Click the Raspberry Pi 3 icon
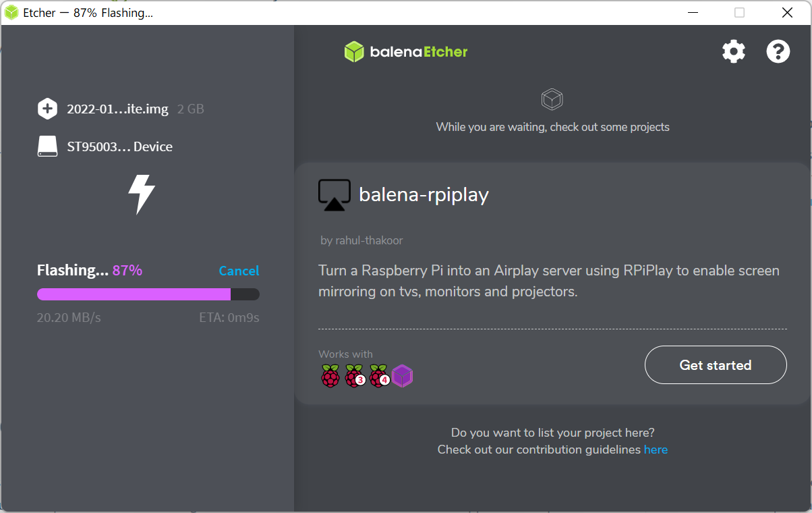Screen dimensions: 812x513 pyautogui.click(x=355, y=376)
